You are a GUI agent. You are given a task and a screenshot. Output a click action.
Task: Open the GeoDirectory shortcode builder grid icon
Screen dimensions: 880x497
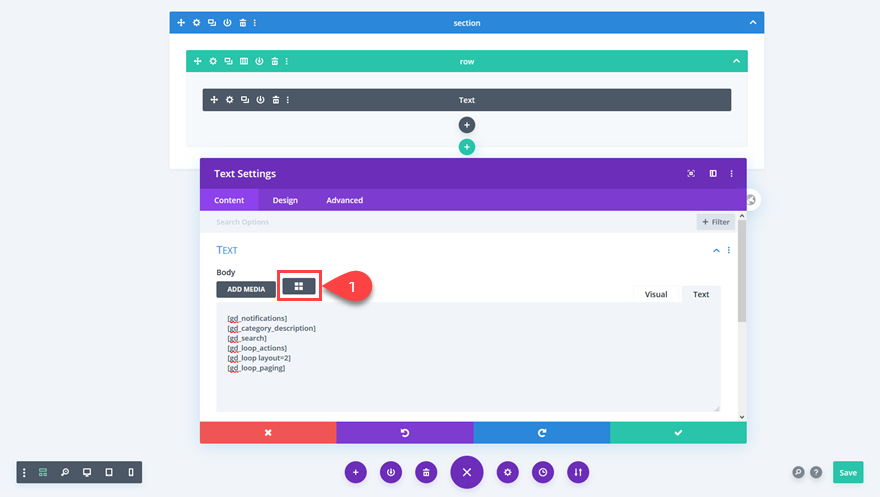299,286
